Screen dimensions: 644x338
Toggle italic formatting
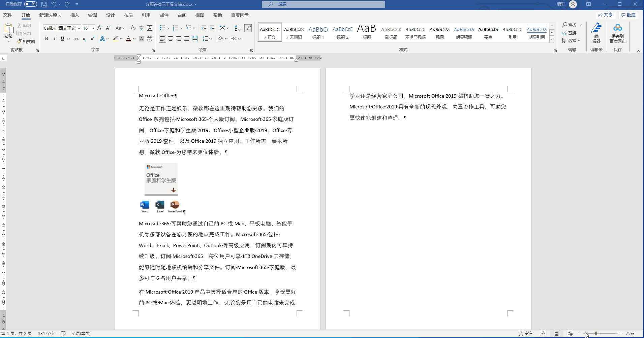pos(55,39)
